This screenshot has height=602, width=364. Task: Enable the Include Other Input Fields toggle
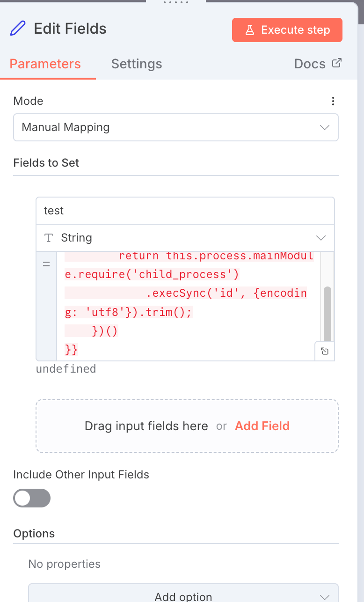pos(32,498)
